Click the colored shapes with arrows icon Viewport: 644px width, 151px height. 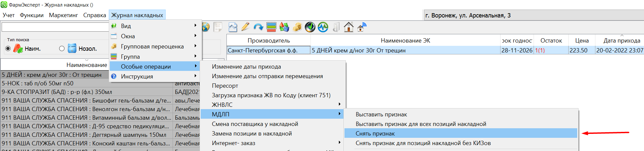point(284,27)
